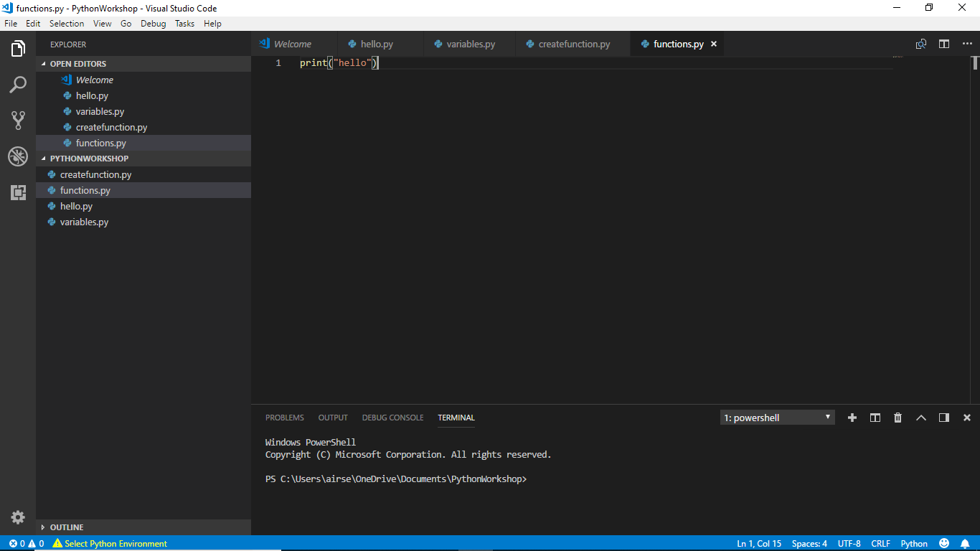980x551 pixels.
Task: Close the functions.py tab
Action: [x=714, y=44]
